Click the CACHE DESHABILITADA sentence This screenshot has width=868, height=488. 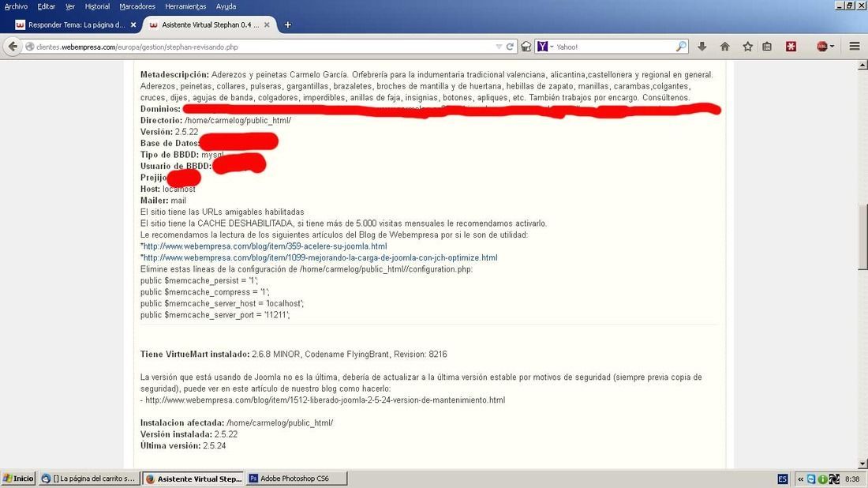pos(343,223)
